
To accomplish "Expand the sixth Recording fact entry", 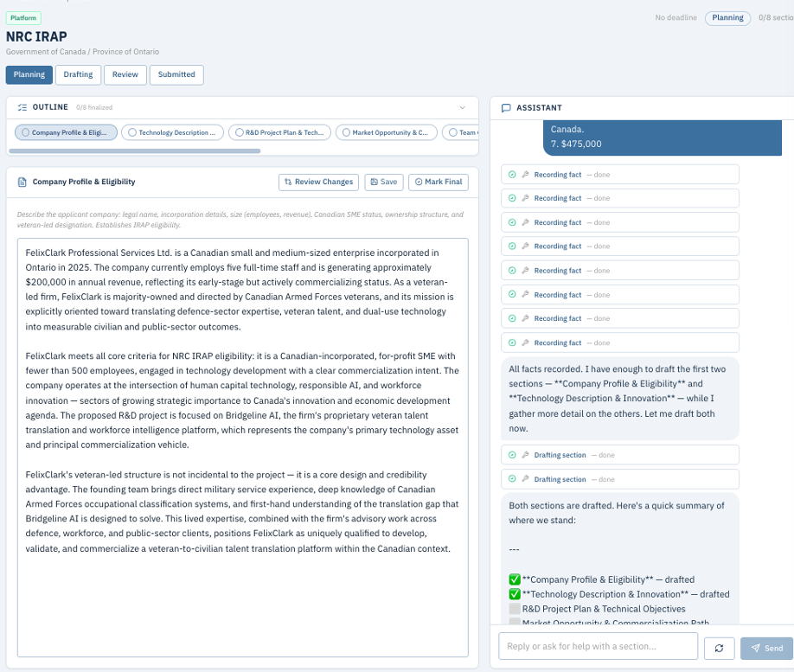I will pos(620,294).
